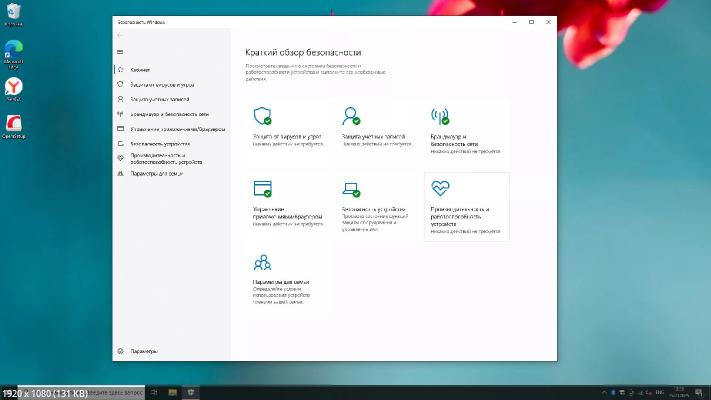Click the back arrow in Windows Security

120,35
